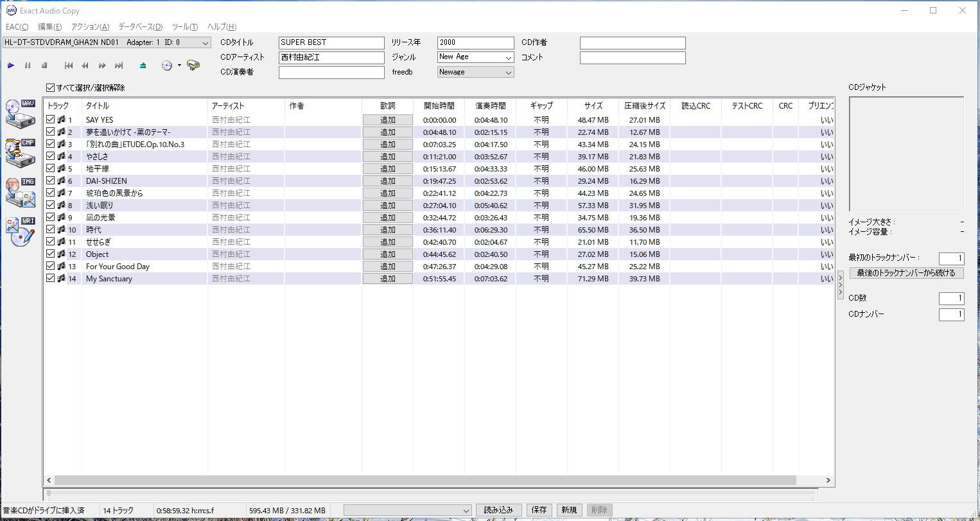
Task: Click 追加 lyrics button for My Sanctuary
Action: (388, 279)
